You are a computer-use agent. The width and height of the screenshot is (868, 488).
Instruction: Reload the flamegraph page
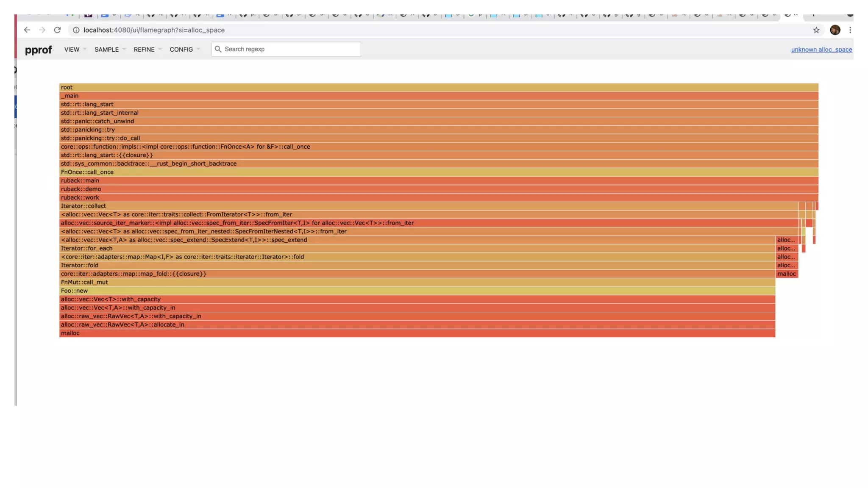tap(57, 30)
